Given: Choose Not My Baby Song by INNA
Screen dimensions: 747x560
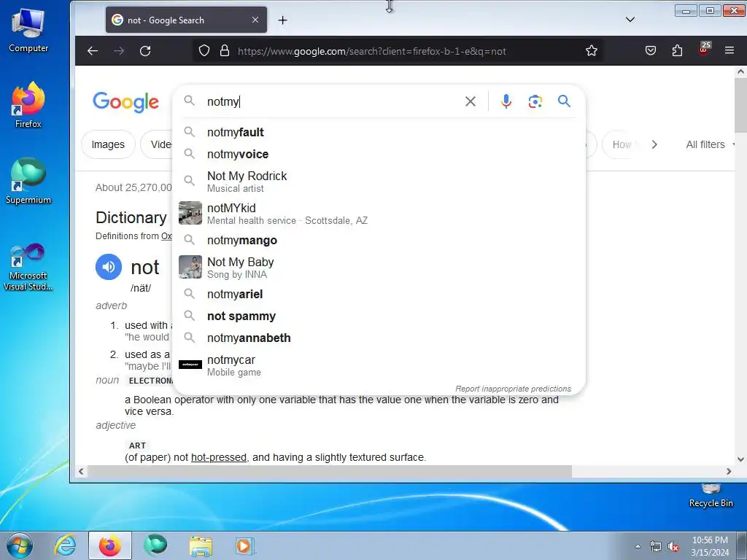Looking at the screenshot, I should (x=379, y=267).
